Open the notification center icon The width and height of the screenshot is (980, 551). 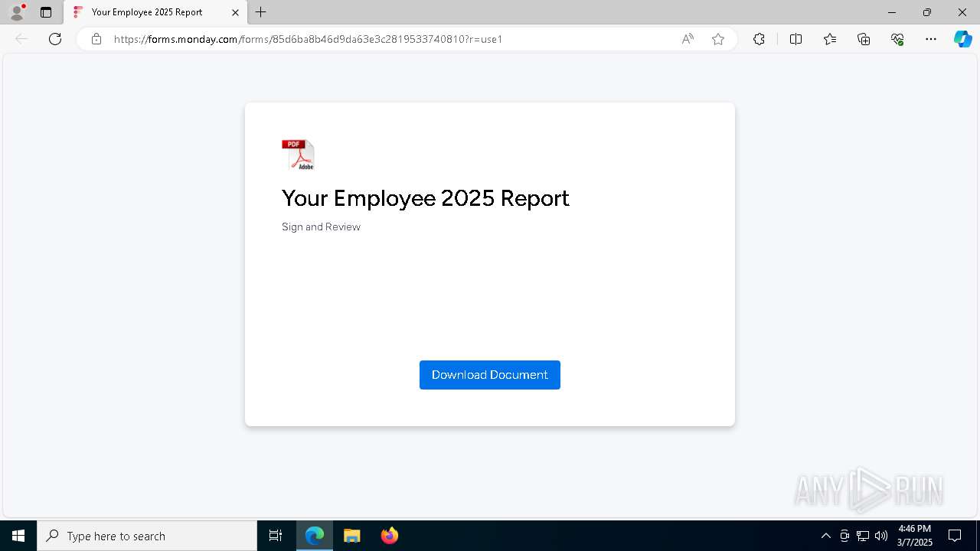tap(955, 536)
